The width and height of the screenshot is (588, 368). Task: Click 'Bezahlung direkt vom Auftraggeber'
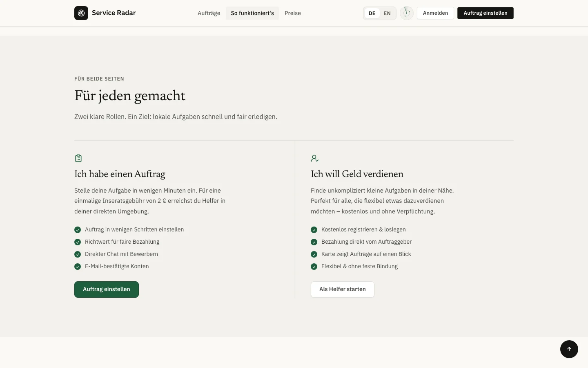coord(367,242)
